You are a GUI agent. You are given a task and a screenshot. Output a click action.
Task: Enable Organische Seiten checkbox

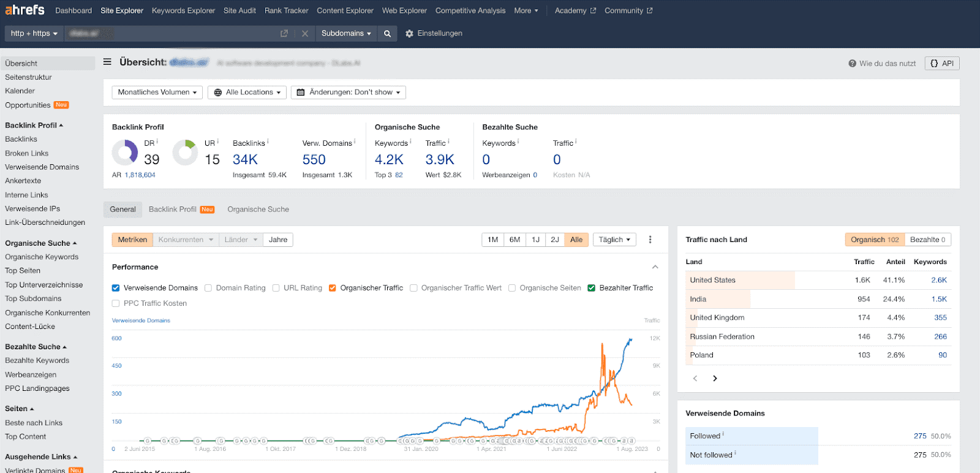point(512,288)
